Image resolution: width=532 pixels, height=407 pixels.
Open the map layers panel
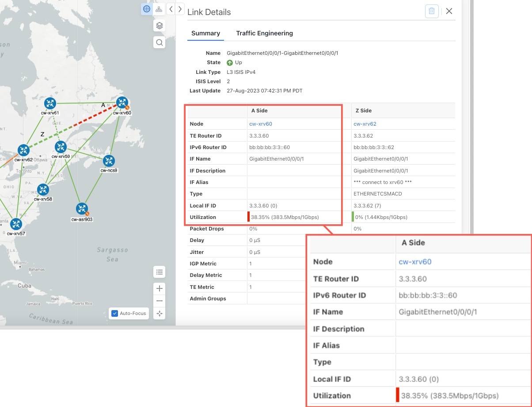(159, 26)
